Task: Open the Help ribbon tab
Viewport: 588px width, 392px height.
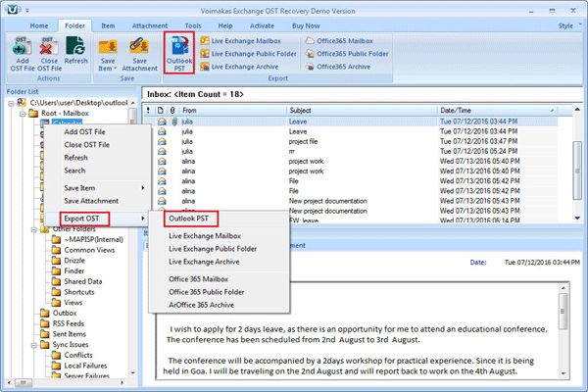Action: [225, 25]
